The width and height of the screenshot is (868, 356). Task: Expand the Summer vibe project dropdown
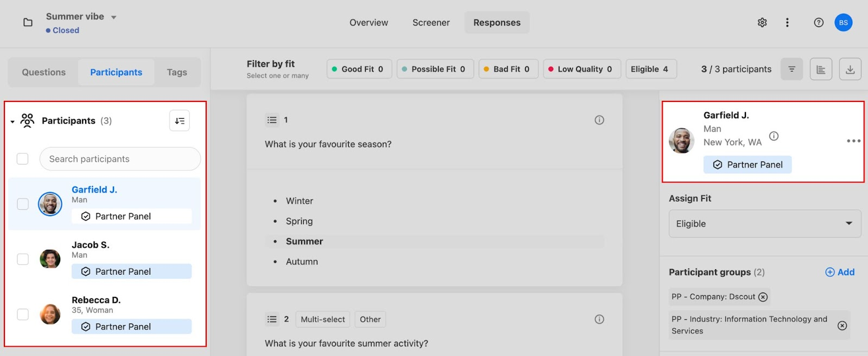pos(114,17)
